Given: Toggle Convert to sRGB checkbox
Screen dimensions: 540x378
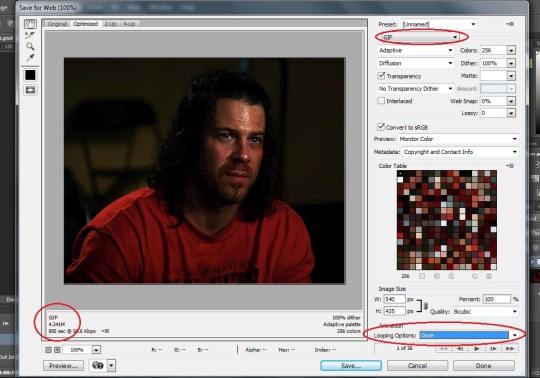Looking at the screenshot, I should tap(381, 127).
